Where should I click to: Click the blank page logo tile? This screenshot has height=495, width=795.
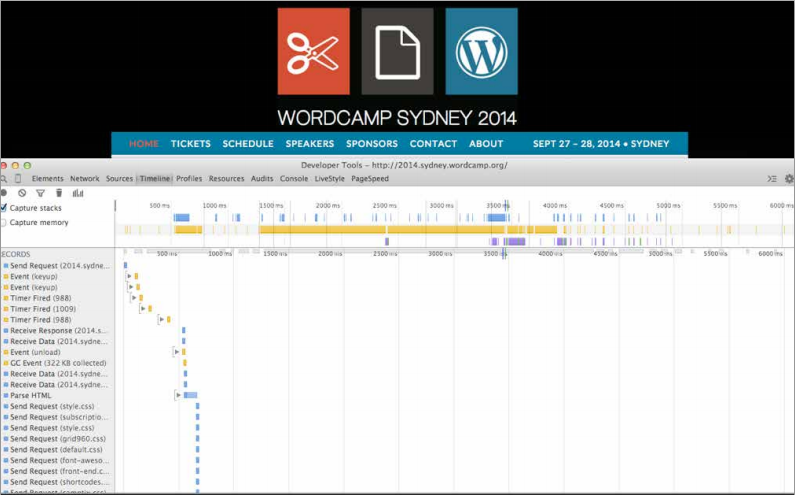pyautogui.click(x=398, y=51)
